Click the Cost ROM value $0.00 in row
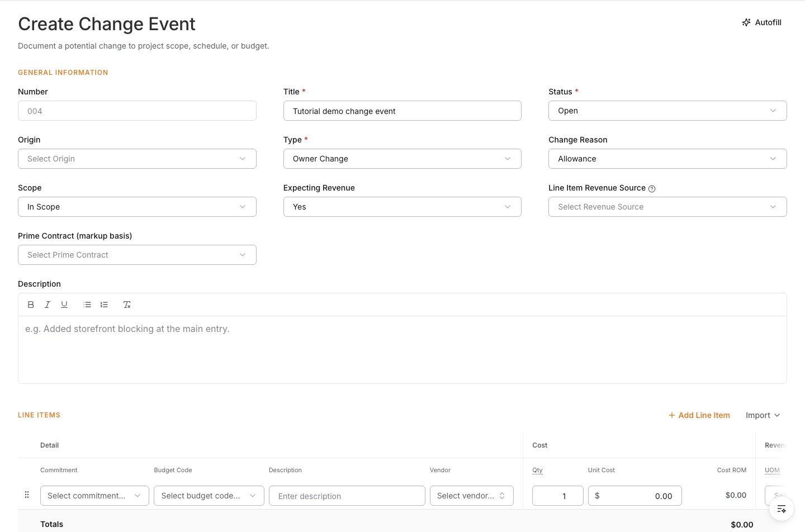The width and height of the screenshot is (805, 532). [736, 495]
